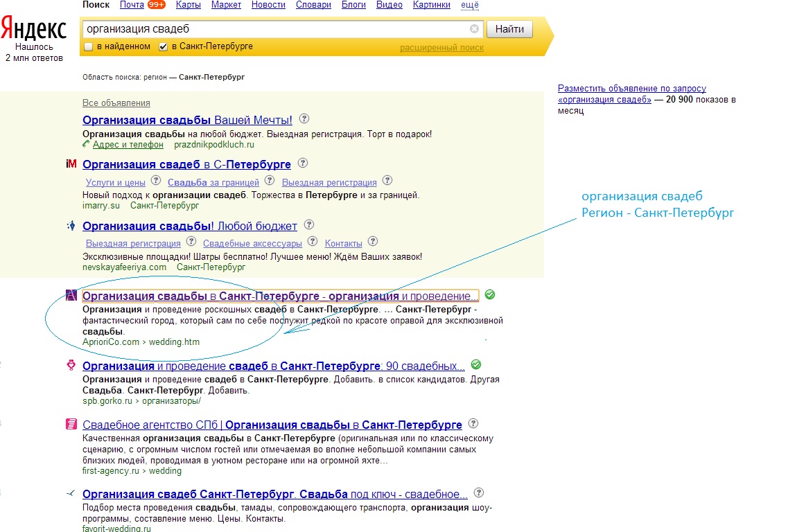Click question mark next to 'Услуги и цены'
Image resolution: width=788 pixels, height=532 pixels.
[156, 180]
